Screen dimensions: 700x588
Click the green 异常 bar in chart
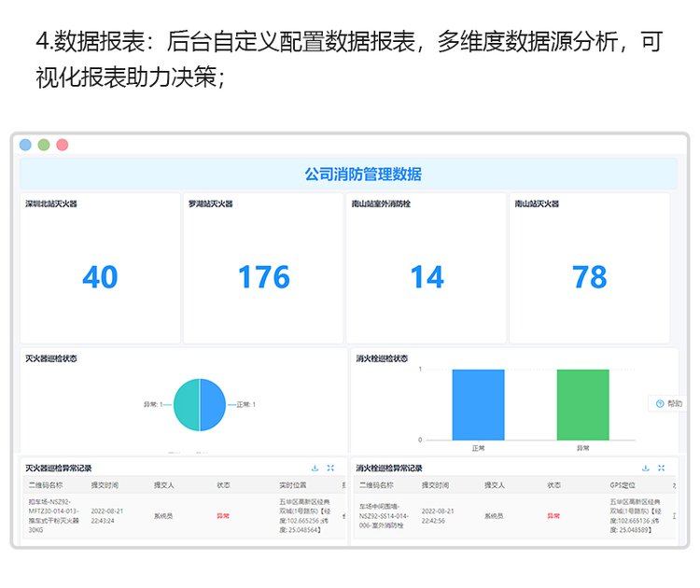(582, 405)
